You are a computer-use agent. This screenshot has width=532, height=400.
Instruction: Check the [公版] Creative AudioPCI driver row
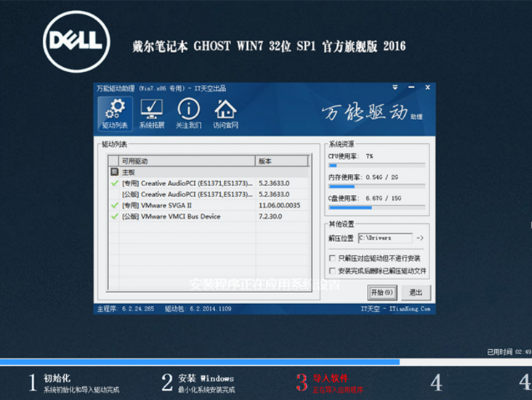[209, 194]
